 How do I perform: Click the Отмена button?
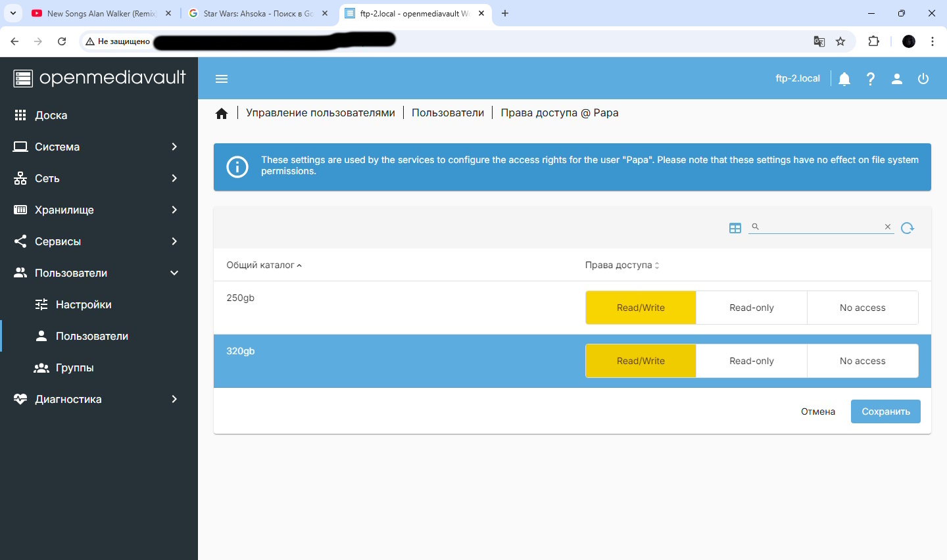coord(817,411)
